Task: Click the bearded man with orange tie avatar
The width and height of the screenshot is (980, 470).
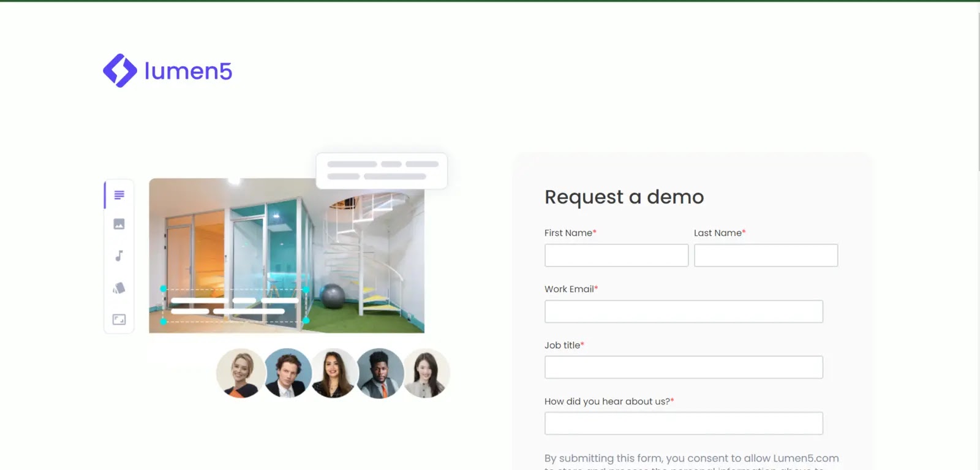Action: pyautogui.click(x=380, y=373)
